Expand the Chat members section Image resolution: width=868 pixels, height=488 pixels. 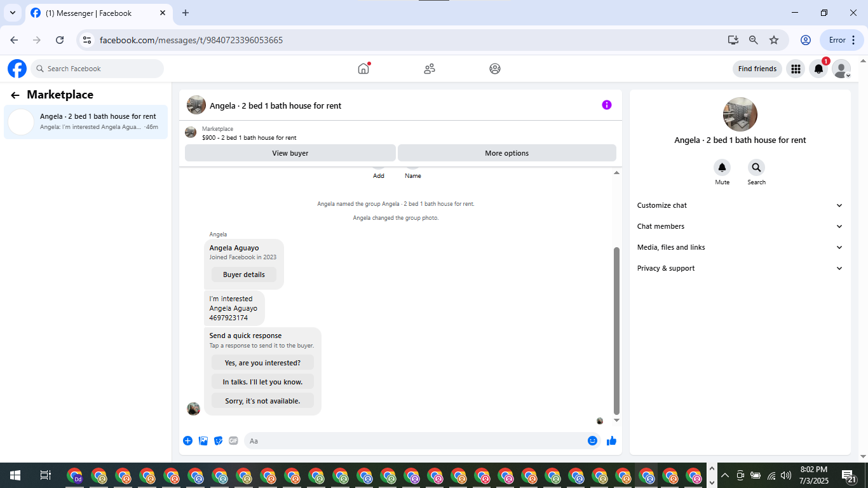[x=740, y=226]
